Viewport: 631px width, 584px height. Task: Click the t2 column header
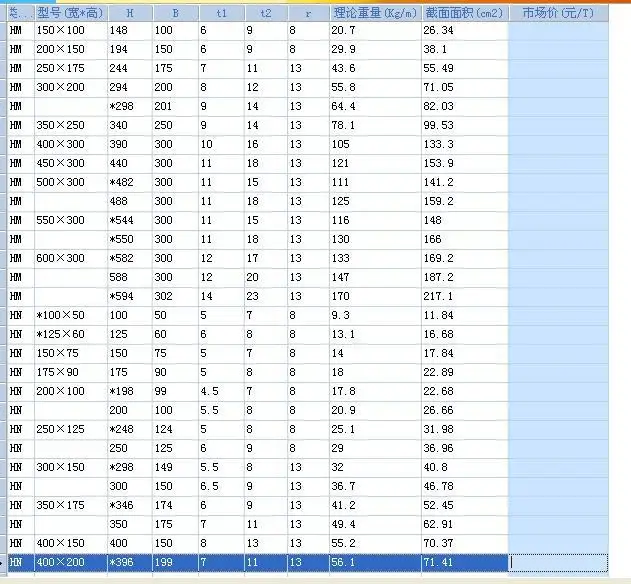click(266, 13)
